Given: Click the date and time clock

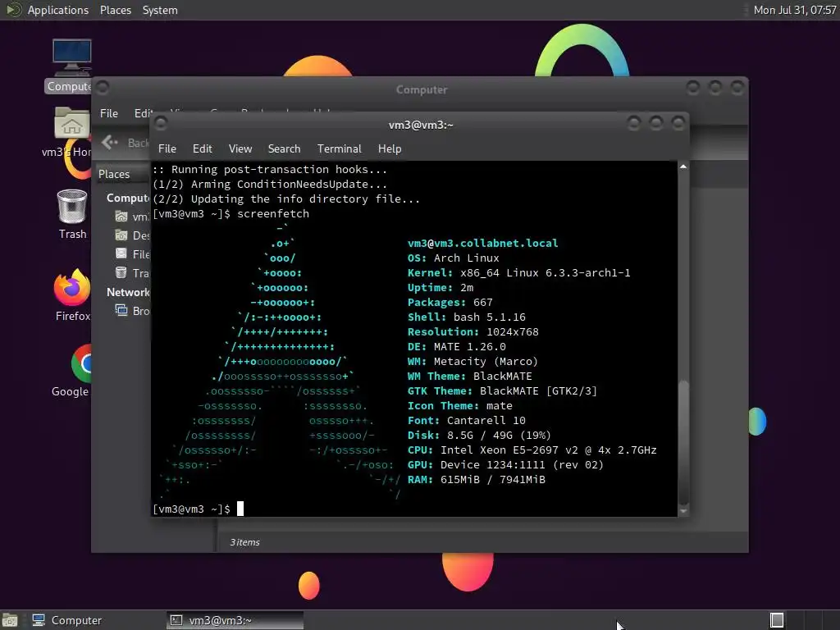Looking at the screenshot, I should [x=794, y=10].
